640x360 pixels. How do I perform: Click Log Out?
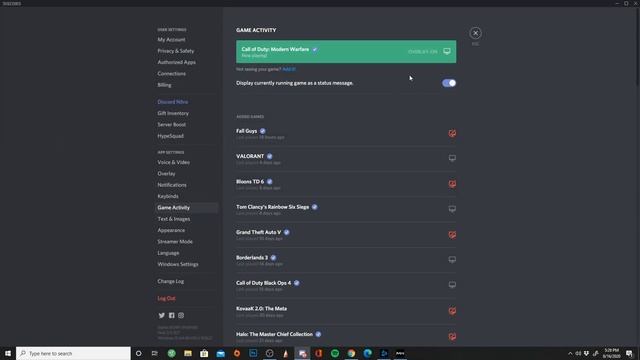pyautogui.click(x=167, y=298)
